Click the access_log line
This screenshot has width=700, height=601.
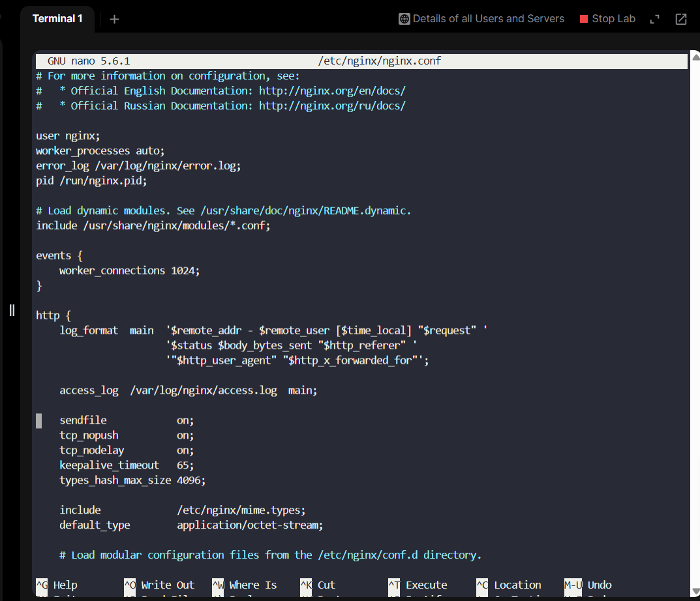189,390
